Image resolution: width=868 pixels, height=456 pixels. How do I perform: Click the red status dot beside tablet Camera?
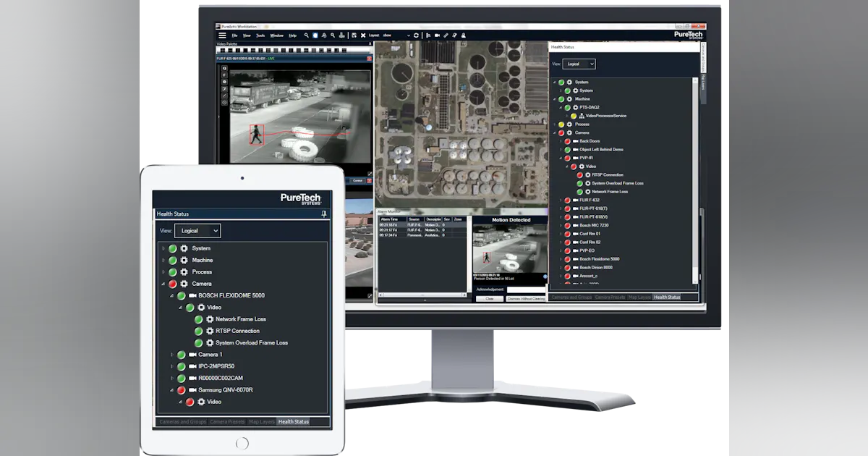point(173,284)
